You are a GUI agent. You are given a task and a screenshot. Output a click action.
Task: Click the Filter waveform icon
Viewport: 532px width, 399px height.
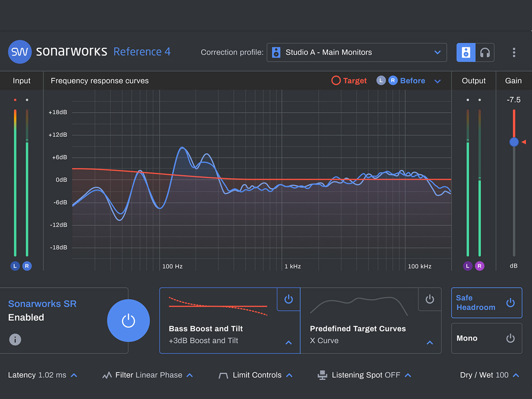pyautogui.click(x=107, y=376)
